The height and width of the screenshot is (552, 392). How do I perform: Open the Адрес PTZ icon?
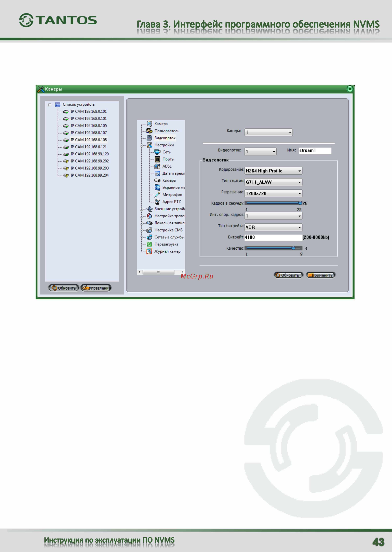tap(157, 202)
